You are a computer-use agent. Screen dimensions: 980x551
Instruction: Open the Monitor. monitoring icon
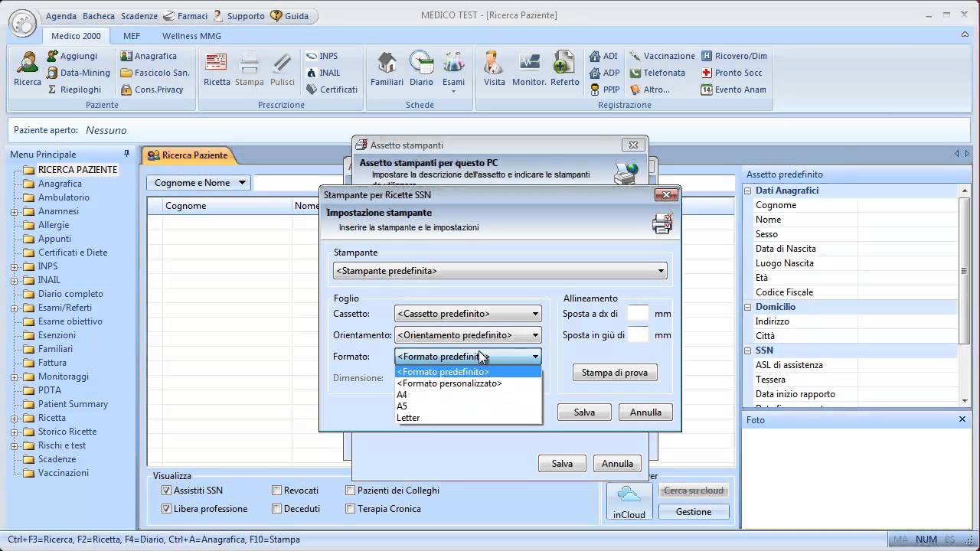click(529, 69)
